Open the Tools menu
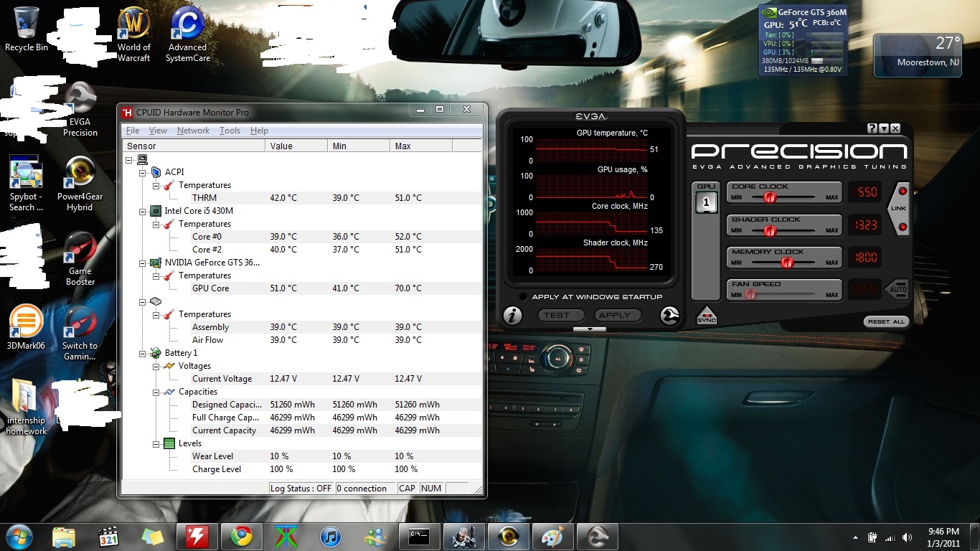 [230, 131]
